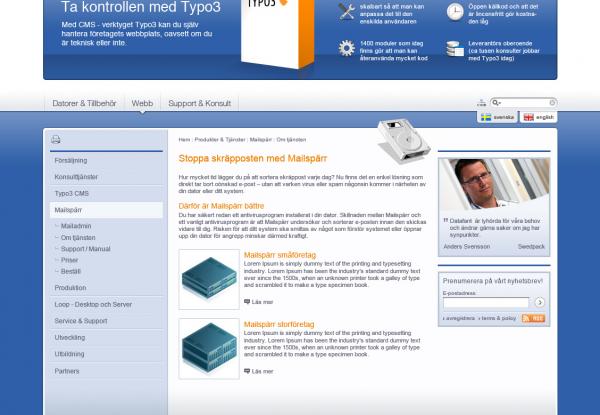Click the British flag icon
This screenshot has width=600, height=415.
coord(528,117)
